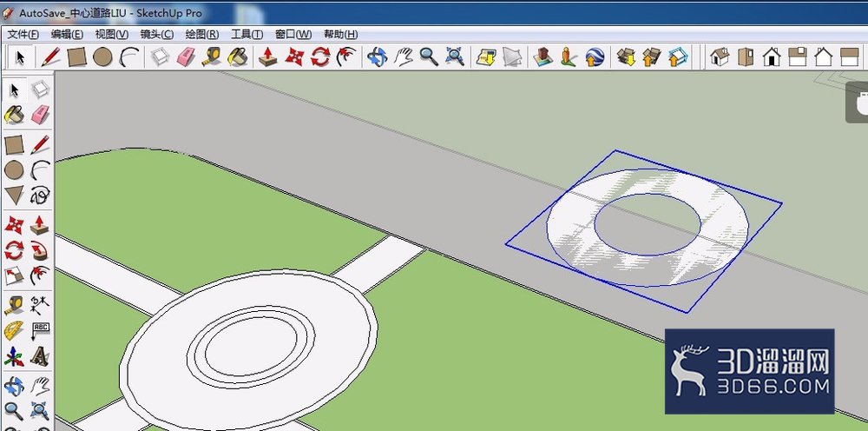
Task: Choose the Circle tool in top toolbar
Action: tap(103, 56)
